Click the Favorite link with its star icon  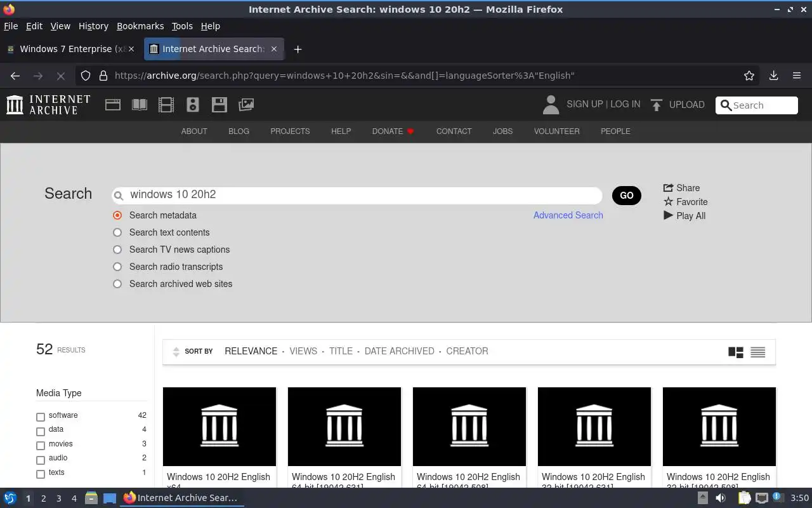coord(685,202)
